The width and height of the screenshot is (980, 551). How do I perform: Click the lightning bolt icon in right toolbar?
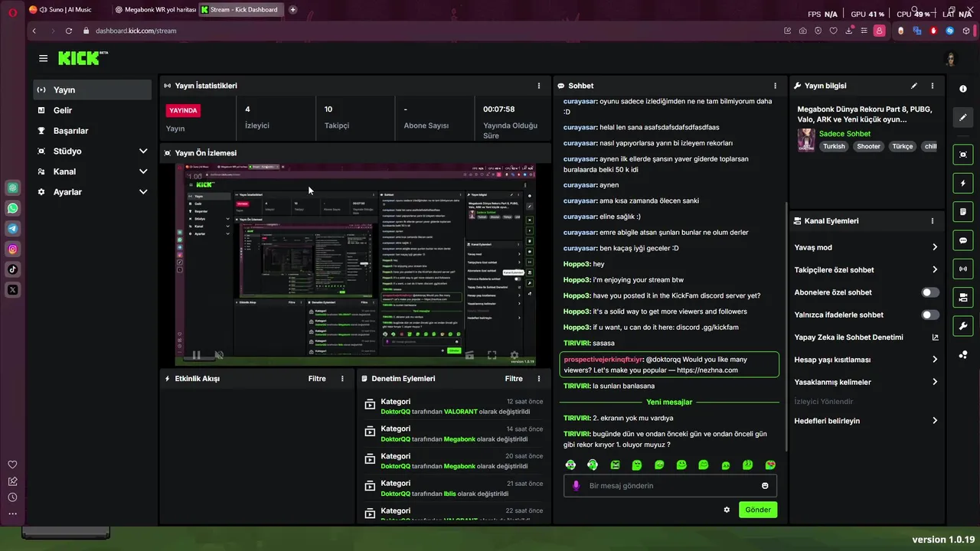point(963,184)
